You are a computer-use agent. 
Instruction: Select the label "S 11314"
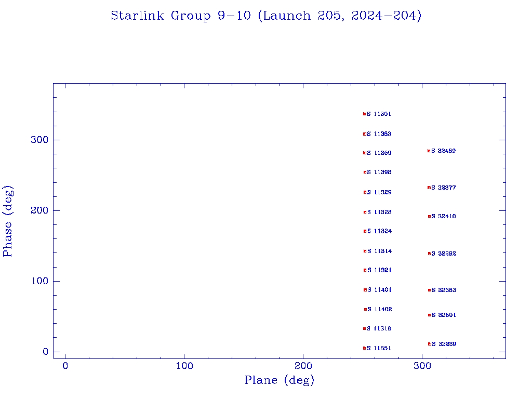click(x=379, y=251)
